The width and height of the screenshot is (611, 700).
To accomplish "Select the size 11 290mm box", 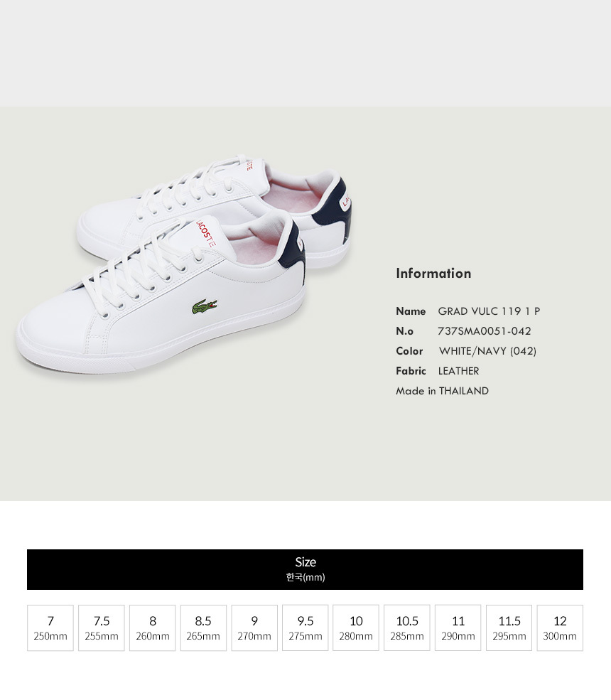I will pos(458,628).
